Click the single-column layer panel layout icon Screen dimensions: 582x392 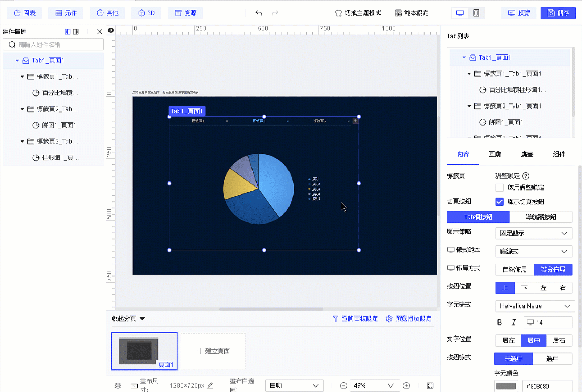coord(67,32)
